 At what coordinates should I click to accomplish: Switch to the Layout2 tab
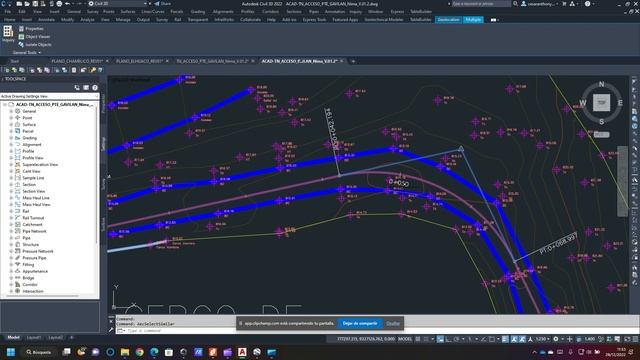pyautogui.click(x=55, y=338)
